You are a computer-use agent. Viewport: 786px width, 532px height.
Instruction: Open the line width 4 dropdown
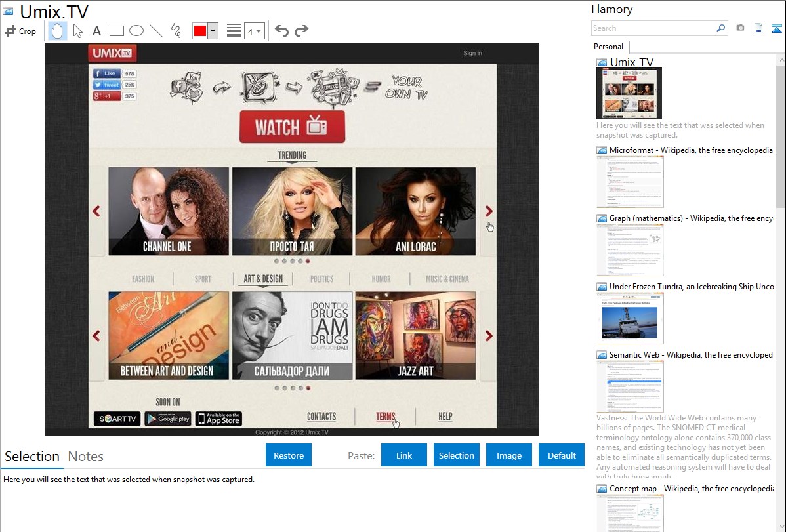255,31
